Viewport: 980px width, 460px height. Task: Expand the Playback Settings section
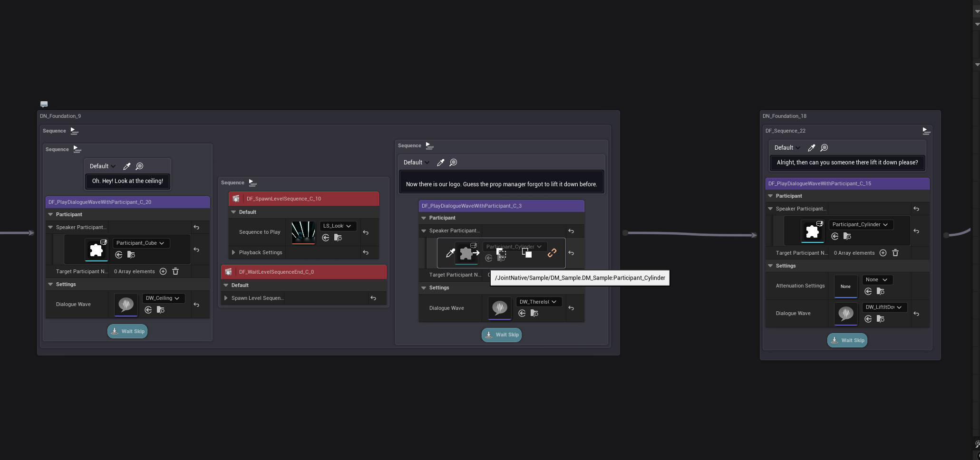tap(233, 252)
